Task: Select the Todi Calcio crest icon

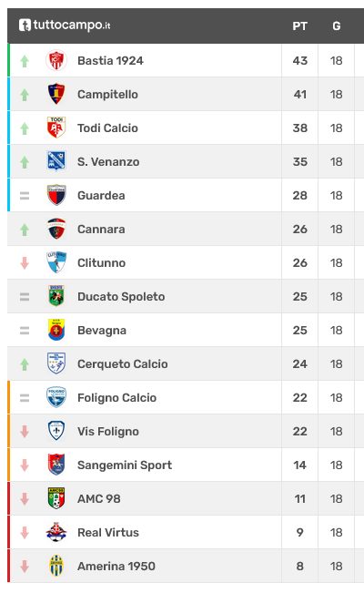Action: pyautogui.click(x=56, y=128)
